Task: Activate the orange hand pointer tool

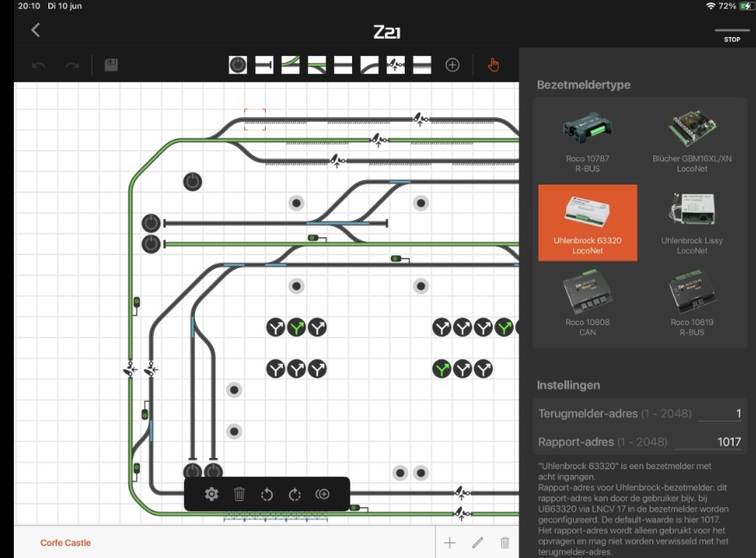Action: 494,65
